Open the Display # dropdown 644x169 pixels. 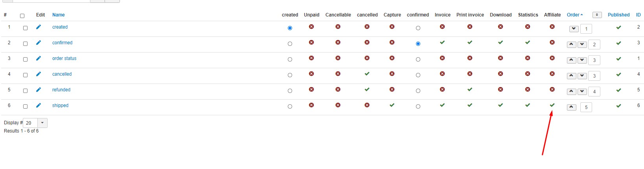pyautogui.click(x=42, y=123)
